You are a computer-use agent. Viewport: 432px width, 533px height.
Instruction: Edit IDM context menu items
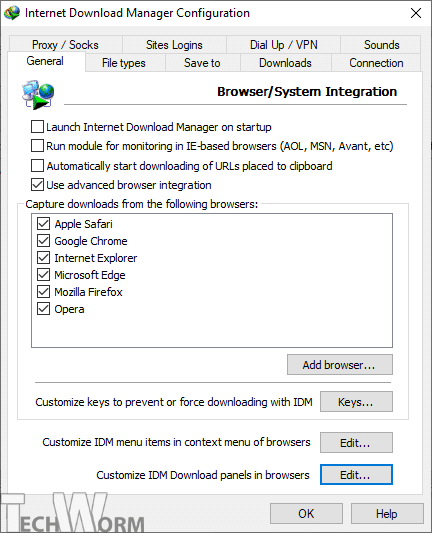(x=356, y=443)
